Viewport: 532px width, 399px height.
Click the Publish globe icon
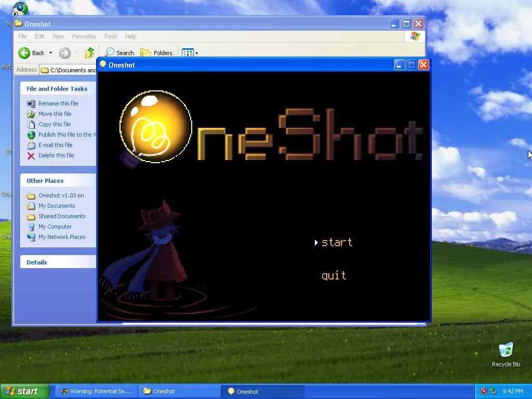click(x=31, y=135)
